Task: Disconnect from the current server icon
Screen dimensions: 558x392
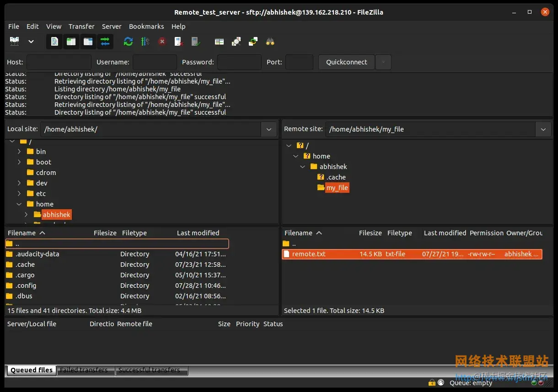Action: [x=179, y=42]
